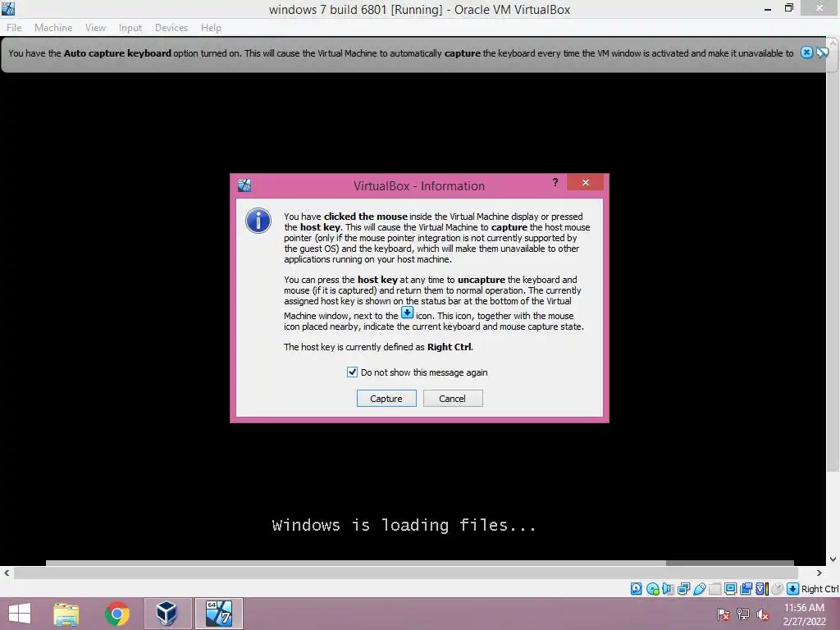This screenshot has height=630, width=840.
Task: Click the recording status icon
Action: click(746, 589)
